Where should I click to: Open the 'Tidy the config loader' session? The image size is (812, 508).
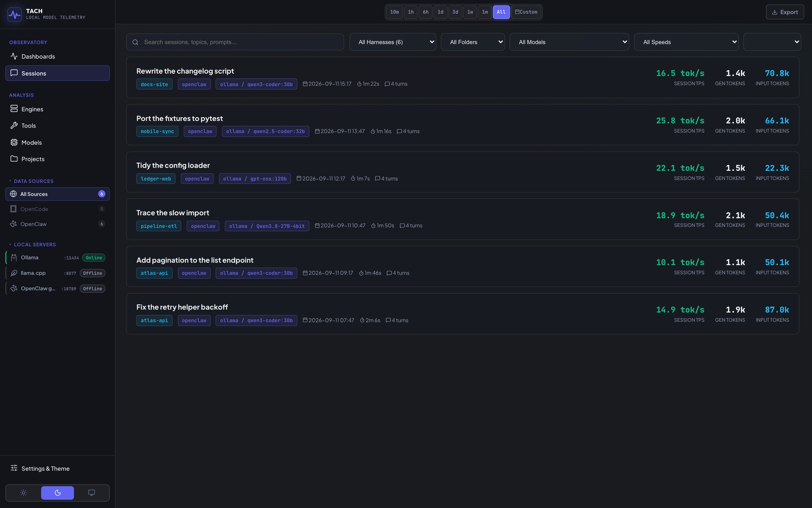pyautogui.click(x=462, y=172)
